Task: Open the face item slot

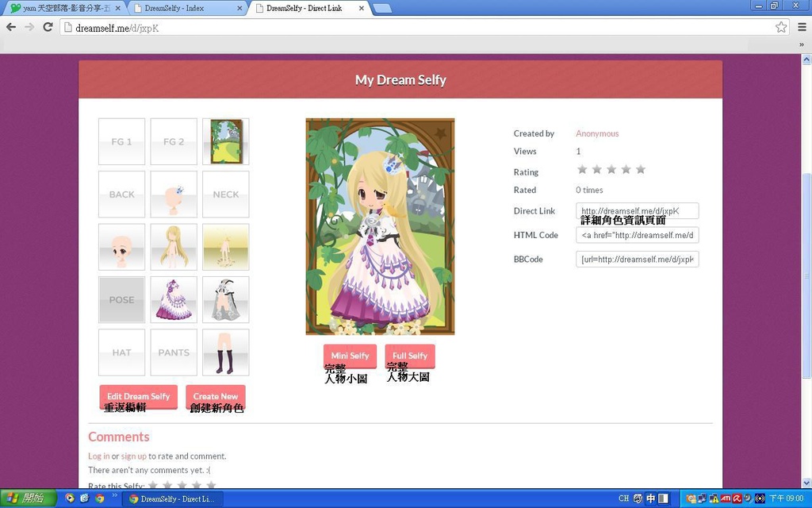Action: 121,248
